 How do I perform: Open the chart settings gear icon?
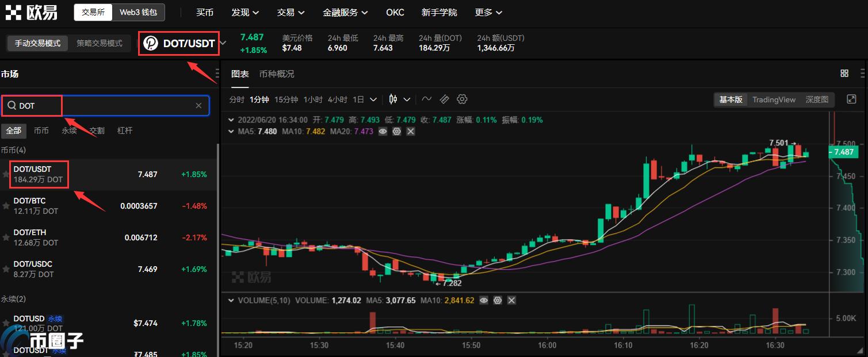462,99
